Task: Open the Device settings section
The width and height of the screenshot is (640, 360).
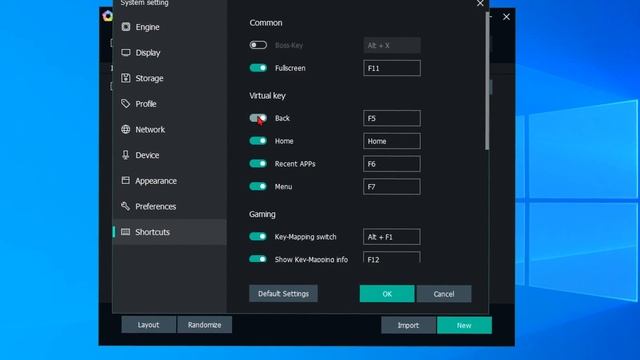Action: [170, 155]
